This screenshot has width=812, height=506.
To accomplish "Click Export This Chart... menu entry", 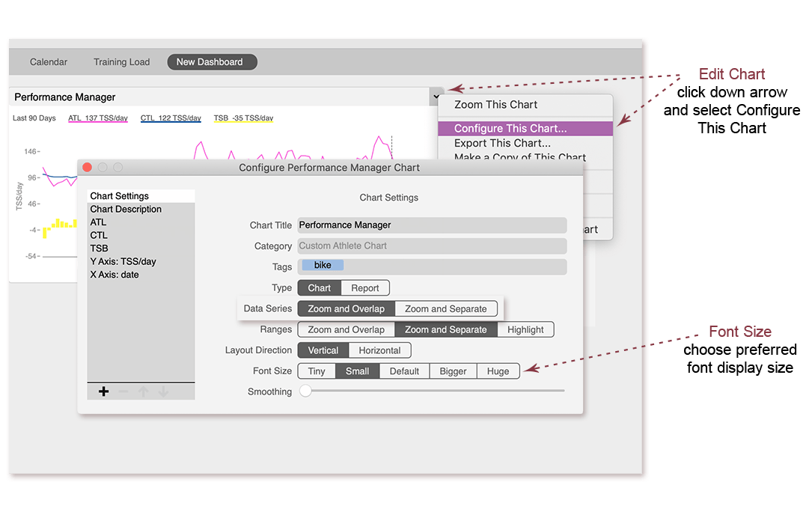I will pyautogui.click(x=525, y=143).
